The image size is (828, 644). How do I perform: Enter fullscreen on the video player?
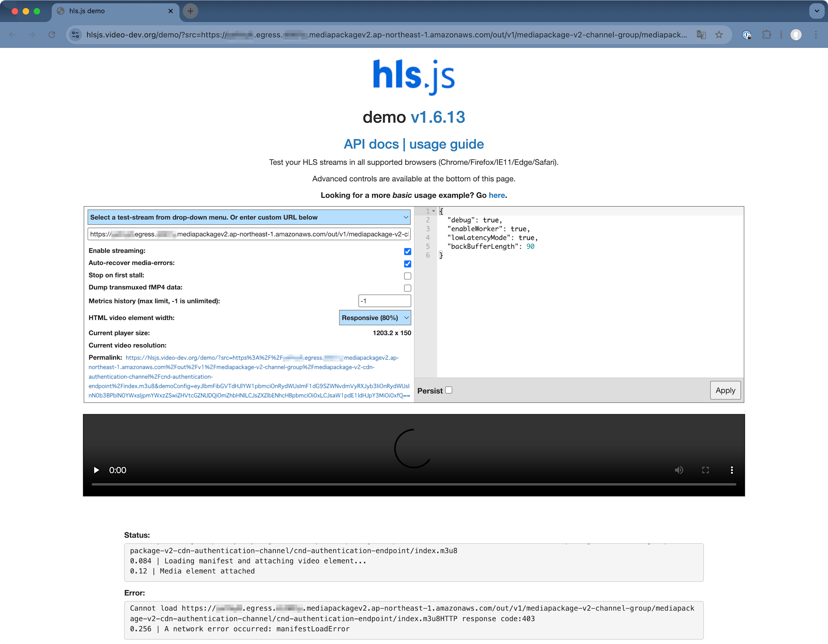click(x=705, y=470)
